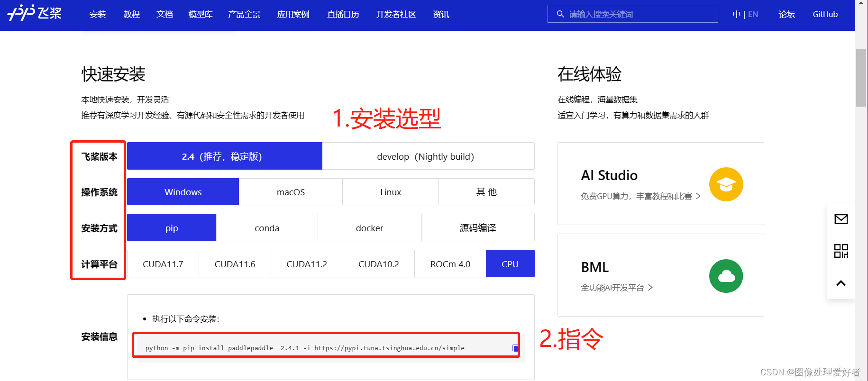868x381 pixels.
Task: Select the develop (Nightly build) version
Action: point(429,156)
